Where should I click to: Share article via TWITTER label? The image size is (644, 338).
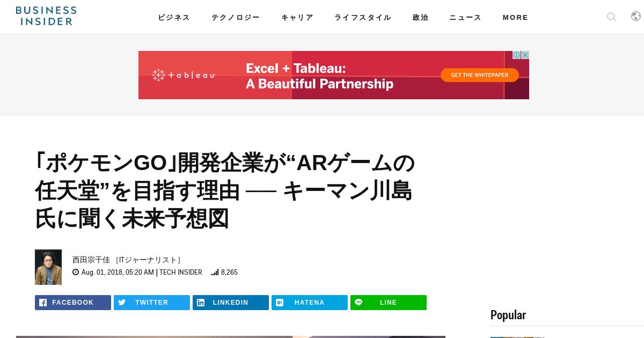pyautogui.click(x=152, y=303)
